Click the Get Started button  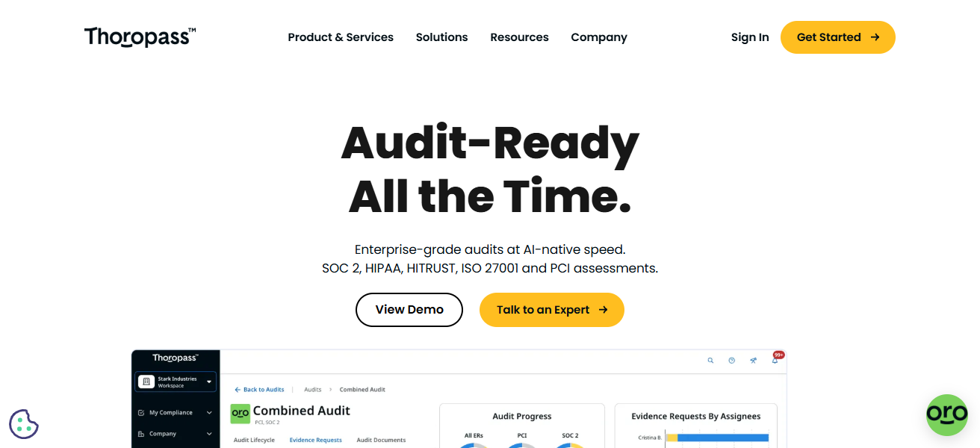[838, 37]
